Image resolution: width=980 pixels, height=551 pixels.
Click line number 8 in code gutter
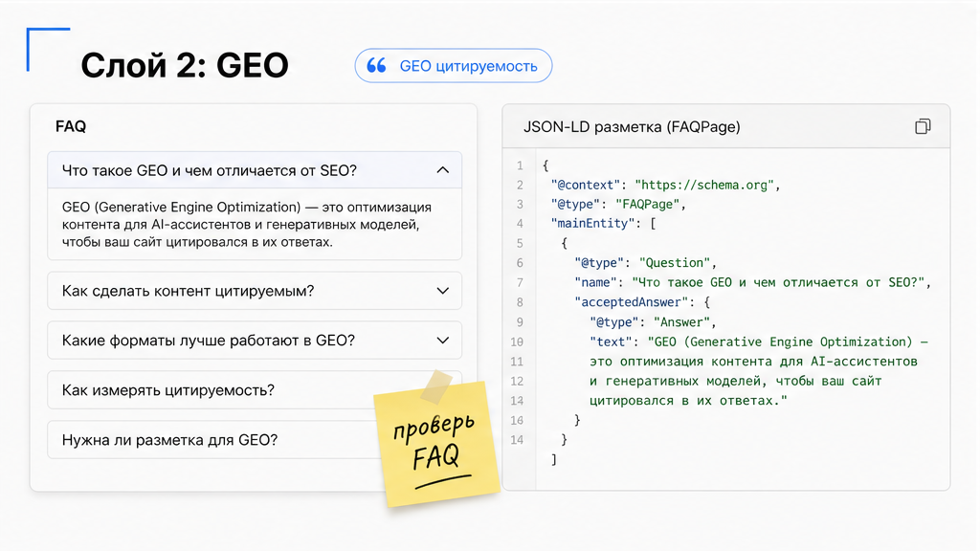[x=520, y=302]
